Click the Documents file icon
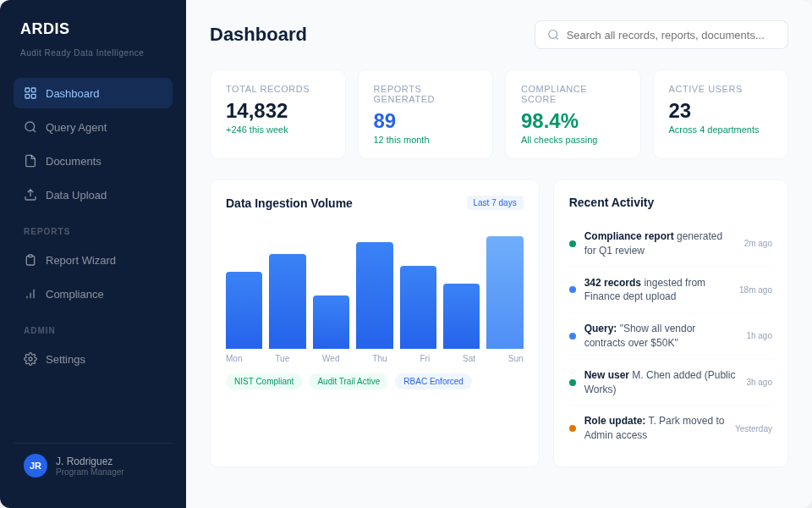812x508 pixels. click(x=30, y=161)
